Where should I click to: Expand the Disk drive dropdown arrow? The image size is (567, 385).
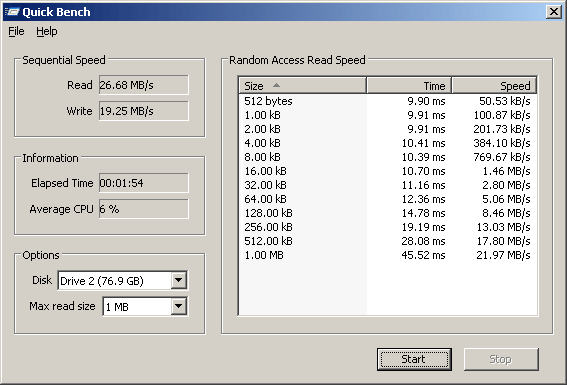tap(179, 280)
